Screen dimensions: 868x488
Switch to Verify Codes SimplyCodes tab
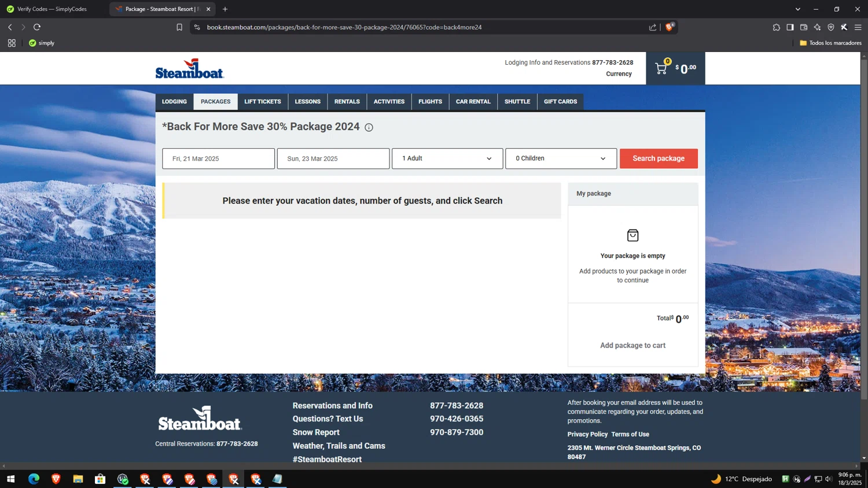(52, 9)
